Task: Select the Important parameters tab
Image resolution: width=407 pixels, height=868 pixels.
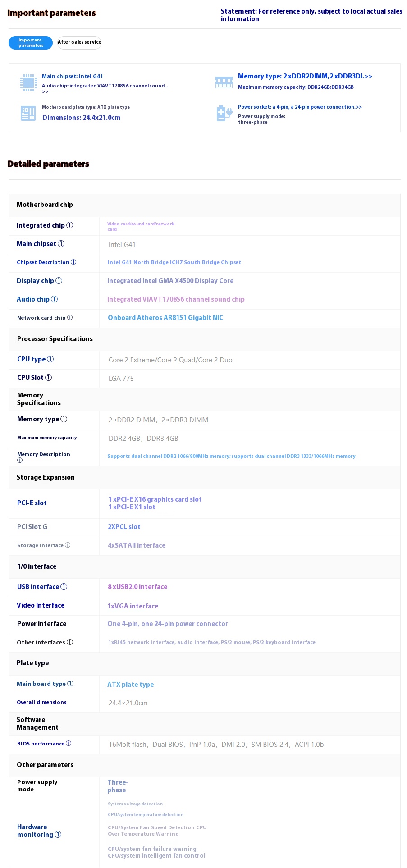Action: (31, 43)
